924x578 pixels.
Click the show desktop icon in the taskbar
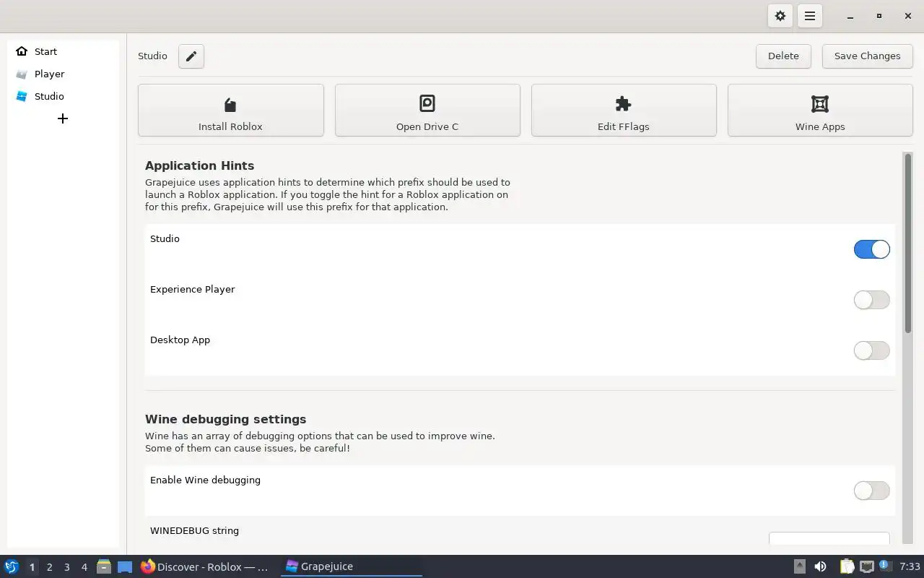coord(125,567)
